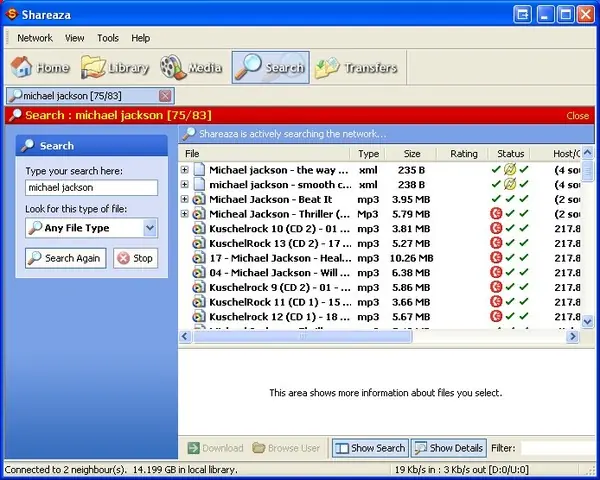Click audio icon of KuschelRock 11 result

tap(199, 302)
